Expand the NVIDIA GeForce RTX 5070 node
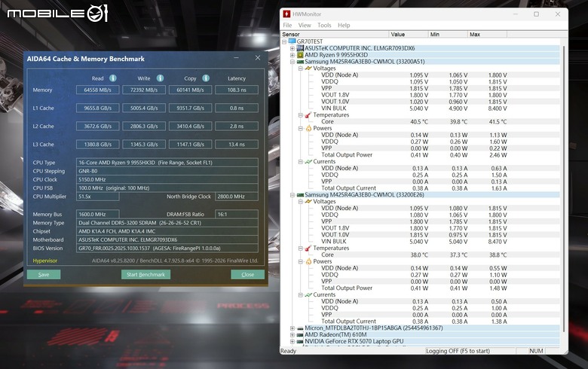Viewport: 588px width, 369px height. 292,342
